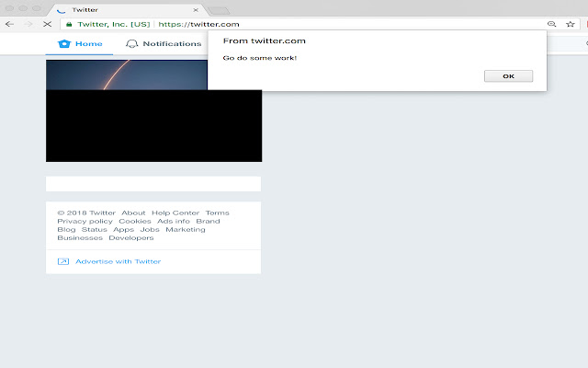
Task: Click the Notifications bell icon
Action: [x=131, y=44]
